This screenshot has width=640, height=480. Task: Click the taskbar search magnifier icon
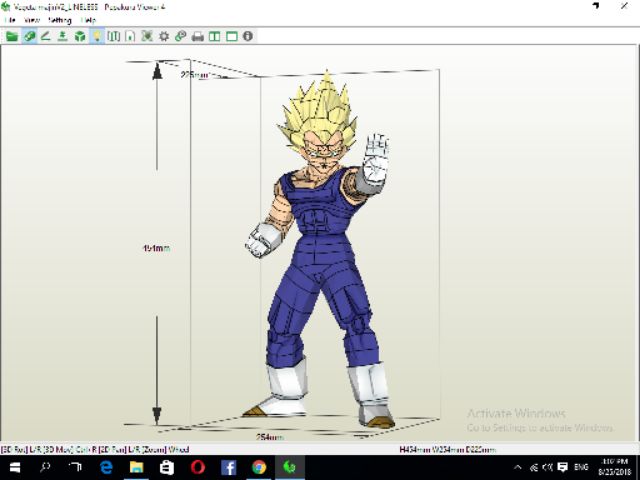[45, 467]
